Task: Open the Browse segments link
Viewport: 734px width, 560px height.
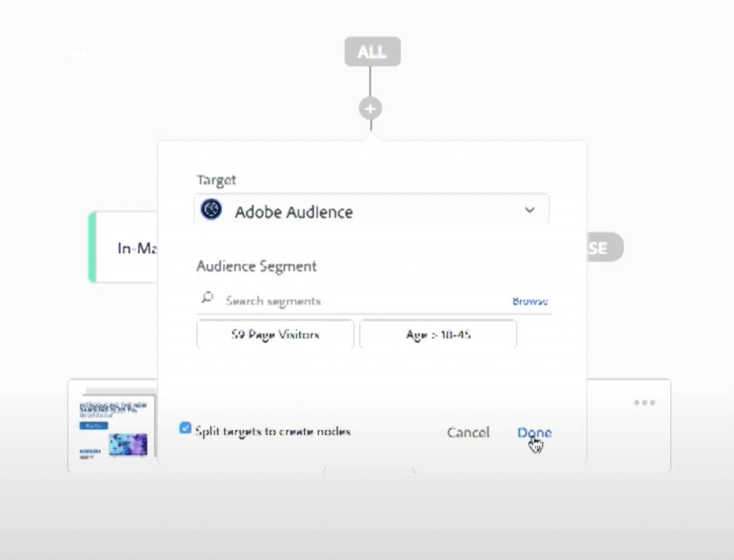Action: tap(530, 301)
